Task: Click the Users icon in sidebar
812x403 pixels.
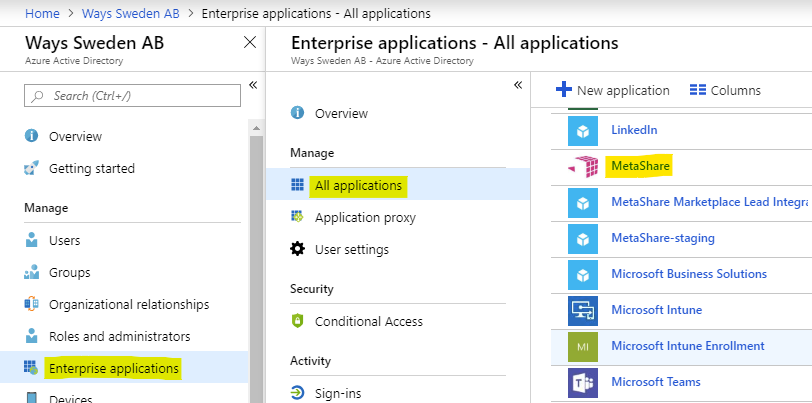Action: (x=31, y=240)
